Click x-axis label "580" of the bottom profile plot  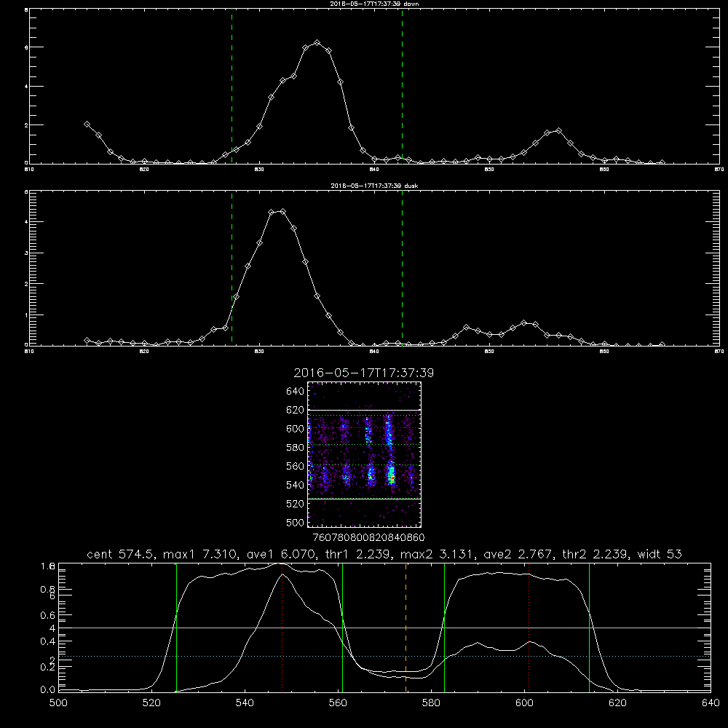point(431,703)
